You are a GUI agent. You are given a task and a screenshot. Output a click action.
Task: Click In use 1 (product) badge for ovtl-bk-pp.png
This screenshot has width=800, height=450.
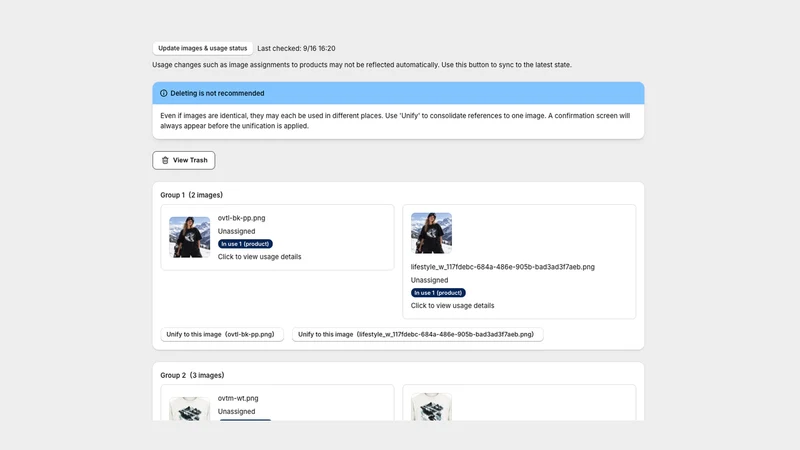pos(245,244)
